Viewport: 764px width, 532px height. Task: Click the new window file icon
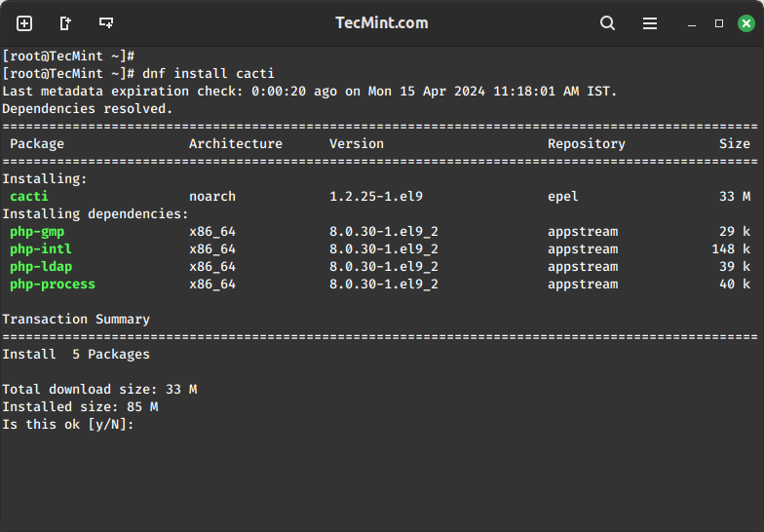coord(65,23)
